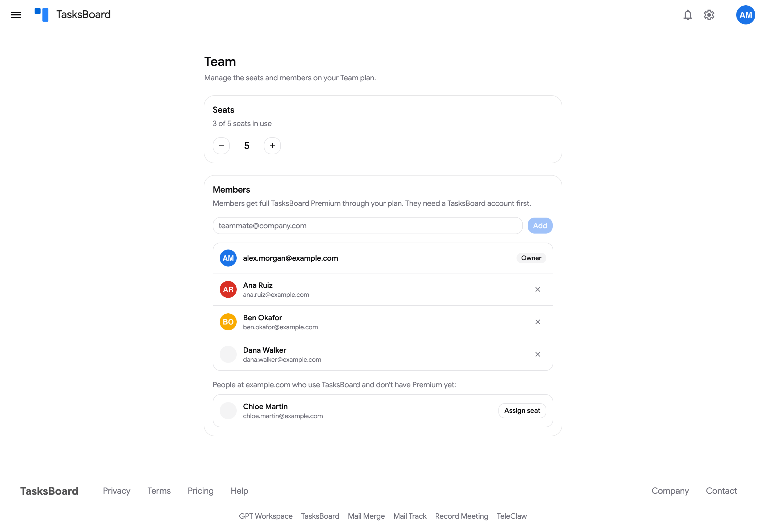This screenshot has width=766, height=532.
Task: Click Chloe Martin's blank avatar
Action: (x=228, y=411)
